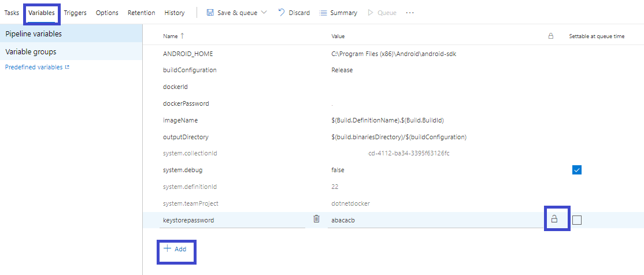Uncheck settable checkbox for system.debug
644x275 pixels.
pyautogui.click(x=576, y=169)
